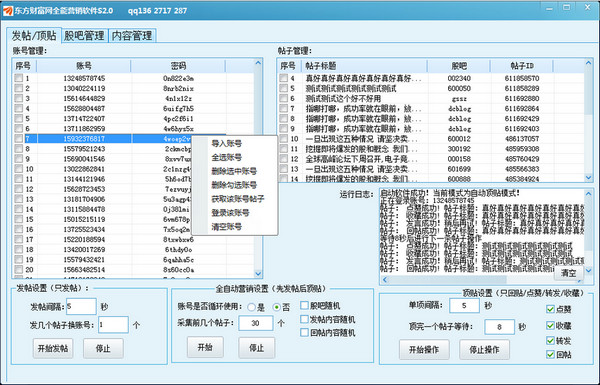600x385 pixels.
Task: Click the 帖子ID column header
Action: click(x=522, y=66)
